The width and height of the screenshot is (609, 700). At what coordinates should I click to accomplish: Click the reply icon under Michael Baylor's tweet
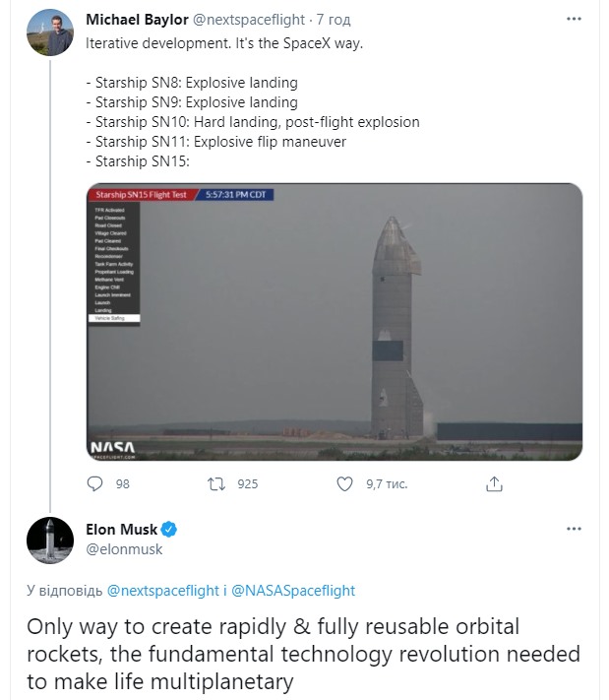tap(94, 484)
